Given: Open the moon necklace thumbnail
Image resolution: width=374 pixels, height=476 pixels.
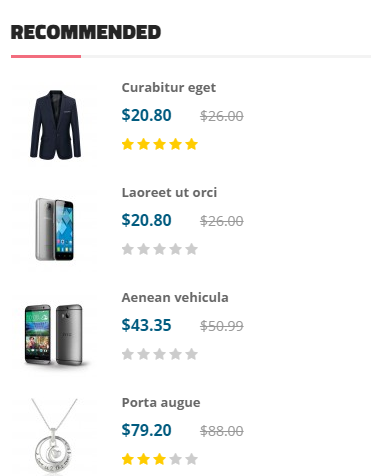Looking at the screenshot, I should coord(55,437).
